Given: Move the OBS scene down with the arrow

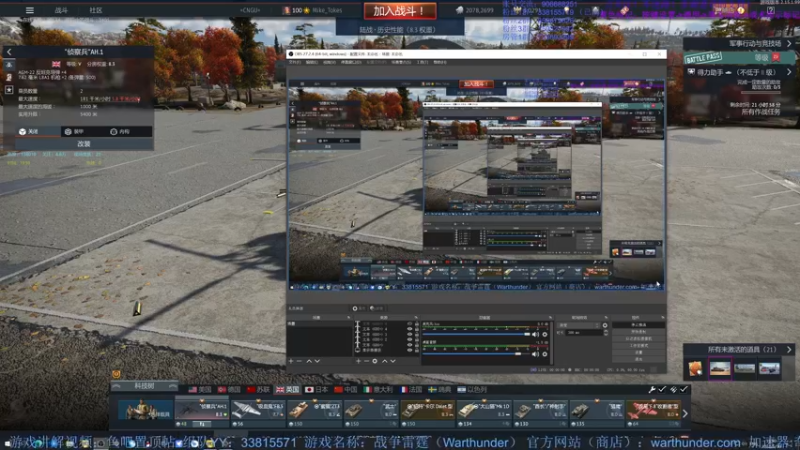Looking at the screenshot, I should (317, 361).
